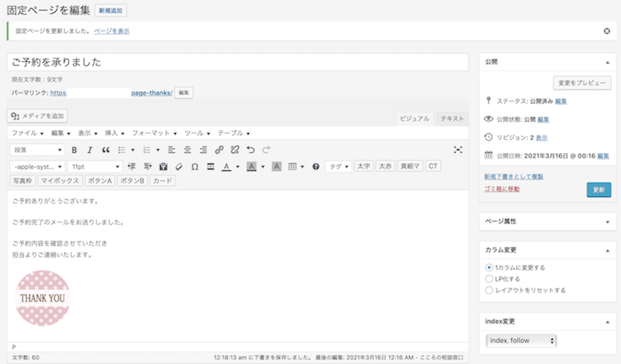Increase indent of paragraph
Image resolution: width=621 pixels, height=364 pixels.
tap(148, 167)
